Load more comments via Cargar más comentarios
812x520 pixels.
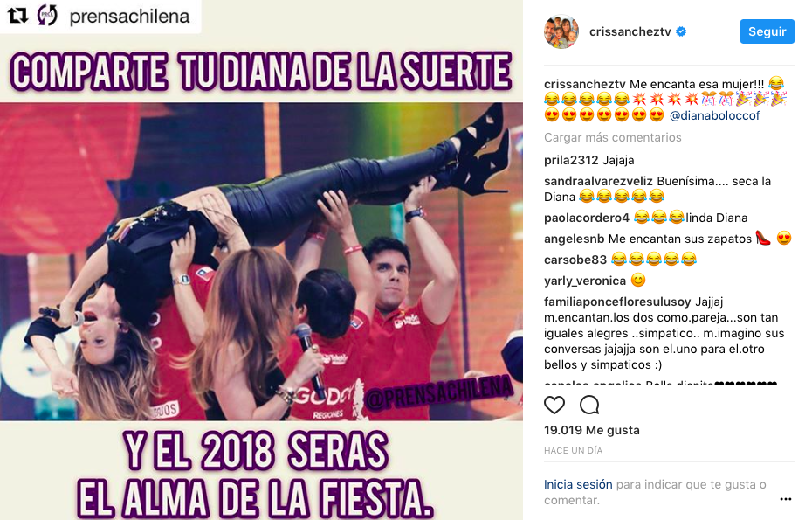613,137
